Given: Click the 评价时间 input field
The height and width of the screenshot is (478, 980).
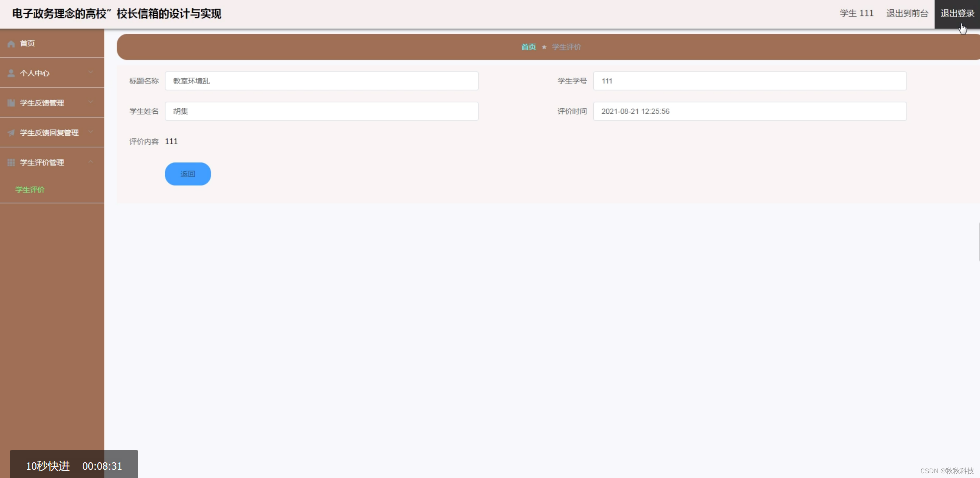Looking at the screenshot, I should click(749, 111).
